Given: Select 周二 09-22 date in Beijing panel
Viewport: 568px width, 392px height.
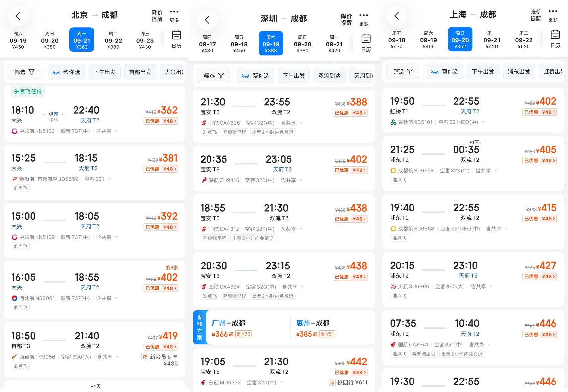Looking at the screenshot, I should (113, 40).
